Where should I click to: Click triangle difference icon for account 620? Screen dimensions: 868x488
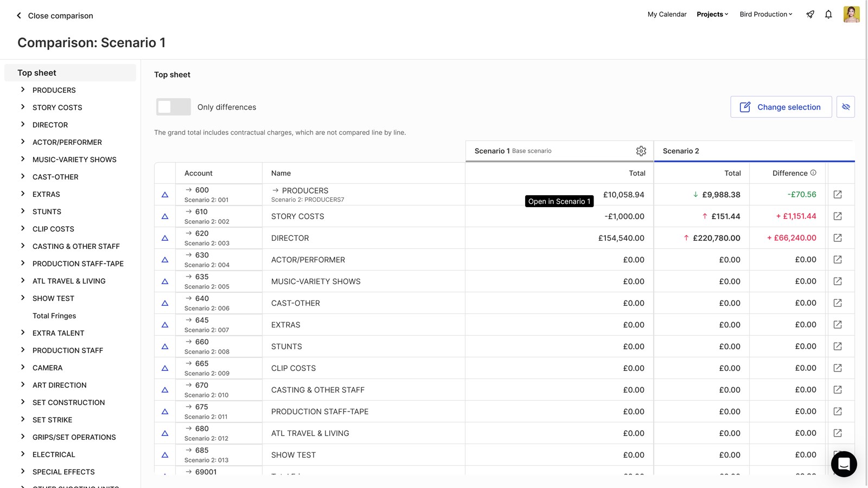click(x=165, y=238)
